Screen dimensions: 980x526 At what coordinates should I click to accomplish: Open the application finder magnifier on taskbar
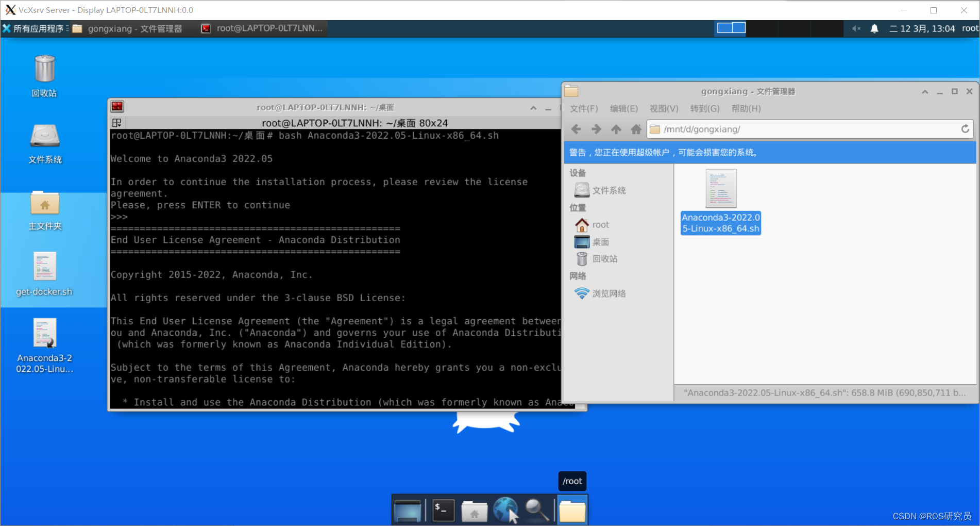(537, 509)
